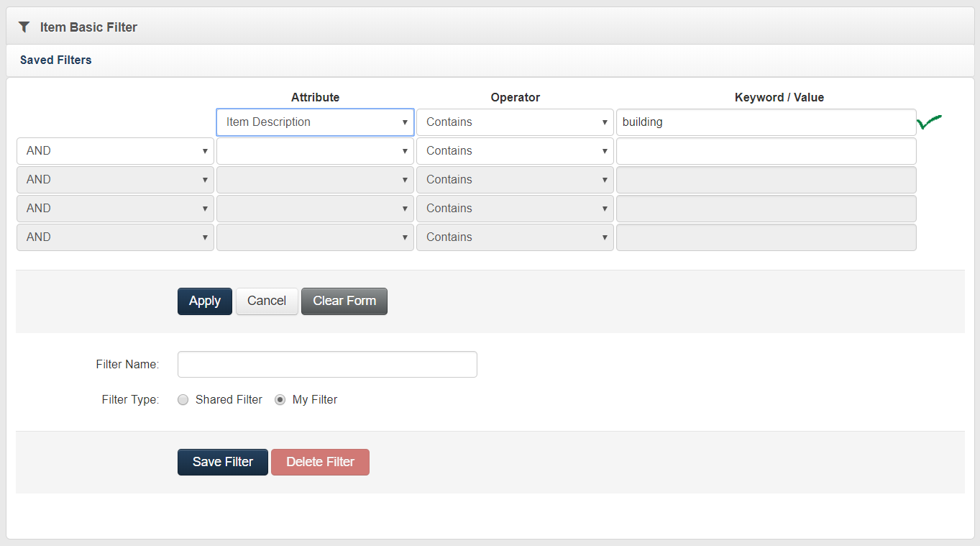Open the AND dropdown in the second row
Viewport: 980px width, 546px height.
pyautogui.click(x=115, y=150)
